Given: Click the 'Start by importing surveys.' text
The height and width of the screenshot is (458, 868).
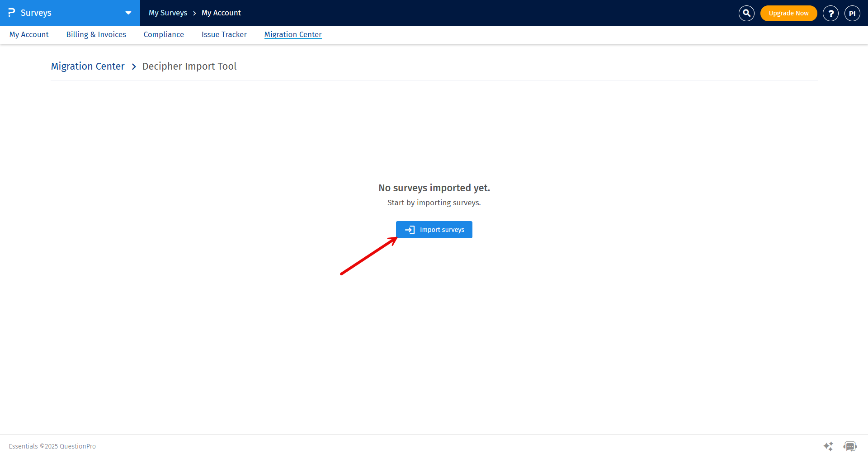Looking at the screenshot, I should pos(434,203).
